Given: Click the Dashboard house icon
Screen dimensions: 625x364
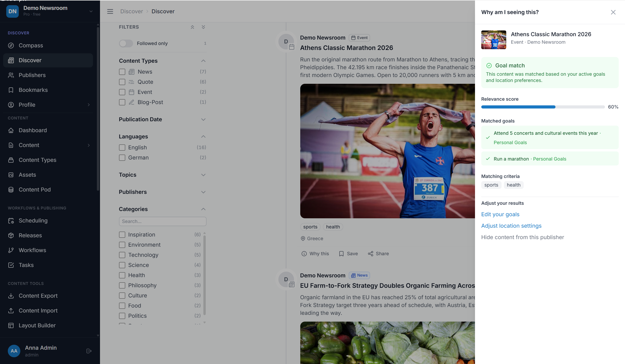Looking at the screenshot, I should tap(11, 130).
